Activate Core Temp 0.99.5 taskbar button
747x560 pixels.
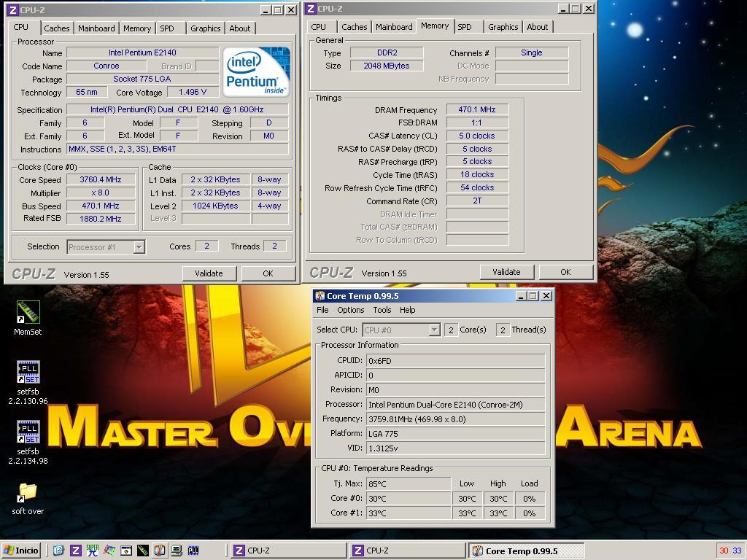pyautogui.click(x=527, y=551)
